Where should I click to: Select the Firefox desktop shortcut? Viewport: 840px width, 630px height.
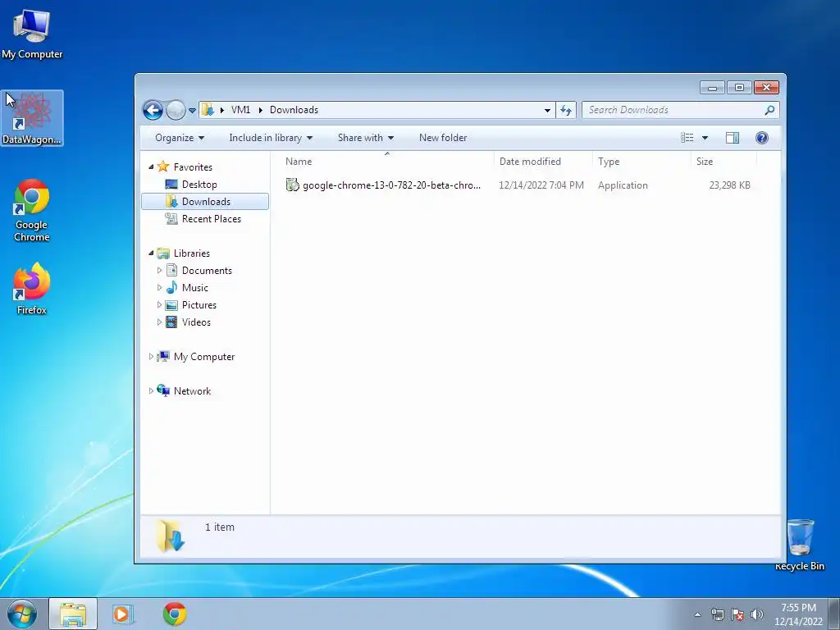(32, 289)
